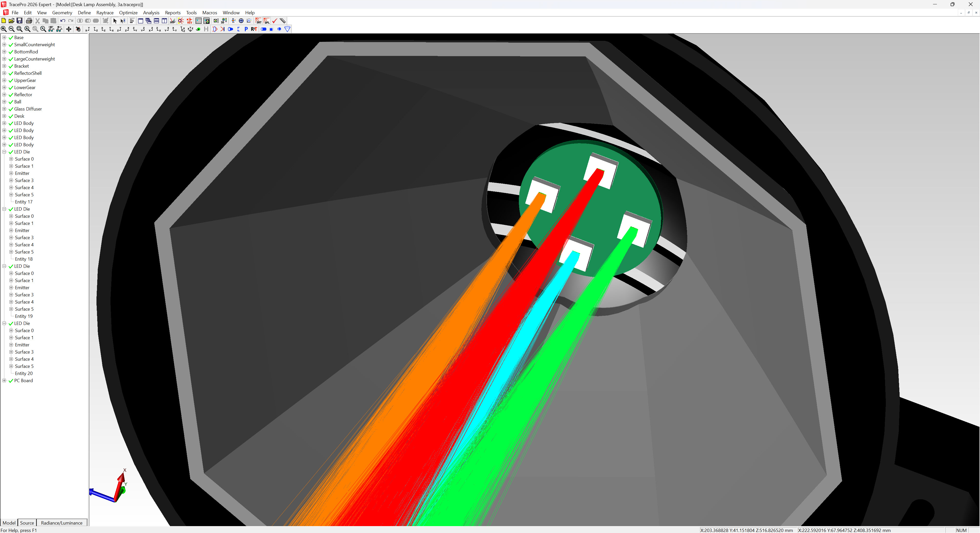Select the arrow pointer tool
Image resolution: width=980 pixels, height=533 pixels.
115,21
